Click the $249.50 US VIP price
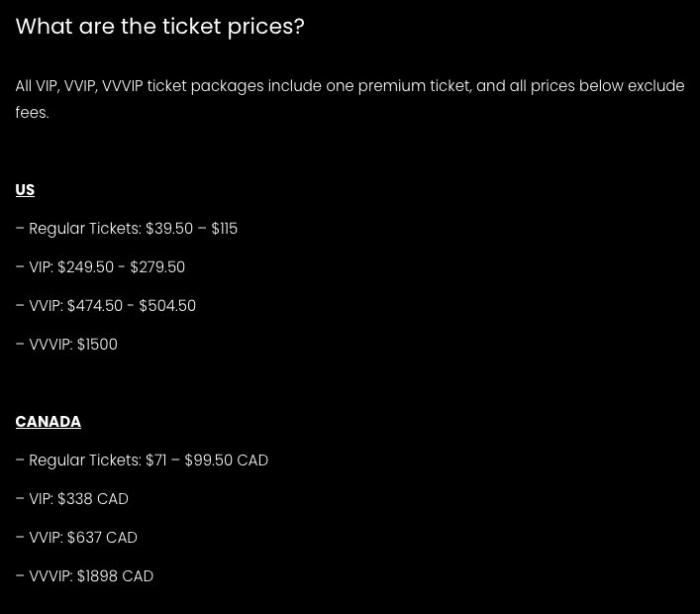This screenshot has width=700, height=614. [85, 267]
